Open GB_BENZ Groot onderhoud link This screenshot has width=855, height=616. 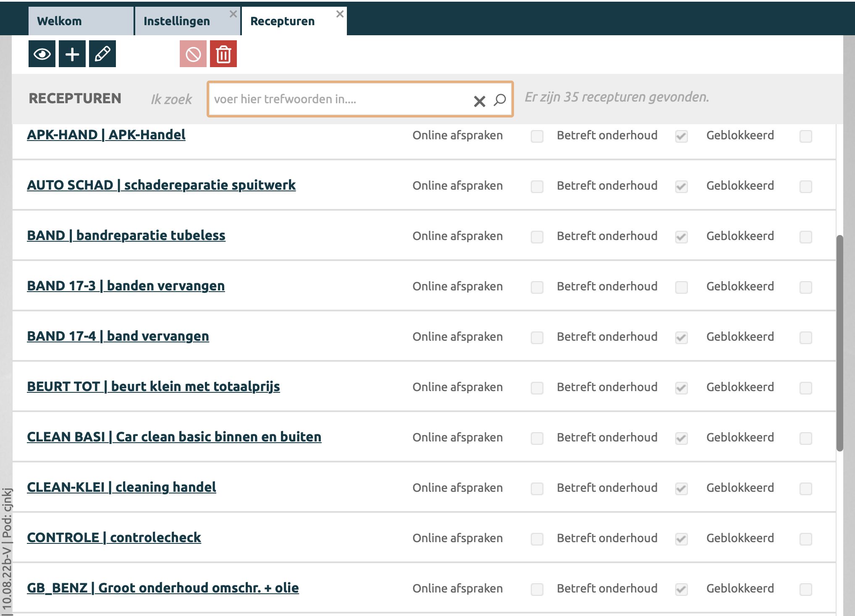point(163,588)
